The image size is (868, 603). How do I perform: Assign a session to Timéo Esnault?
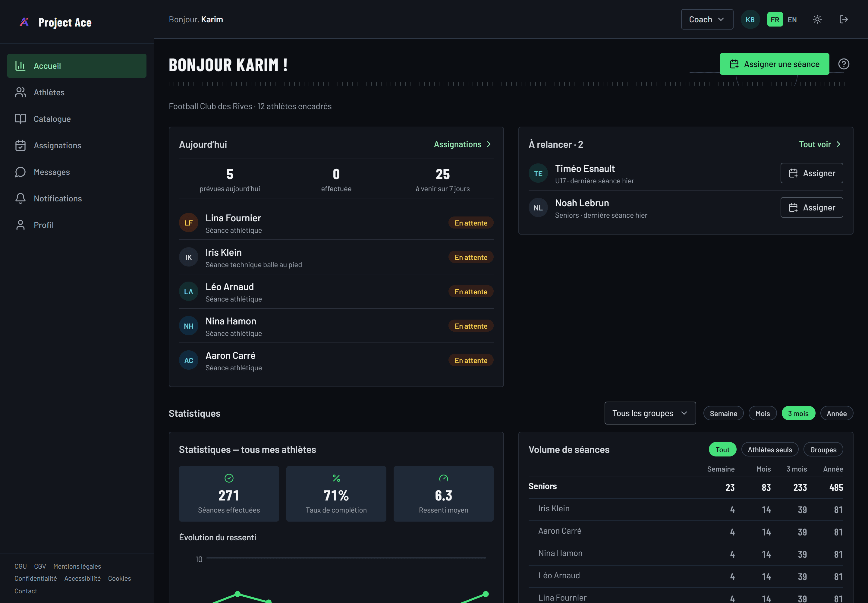tap(811, 173)
